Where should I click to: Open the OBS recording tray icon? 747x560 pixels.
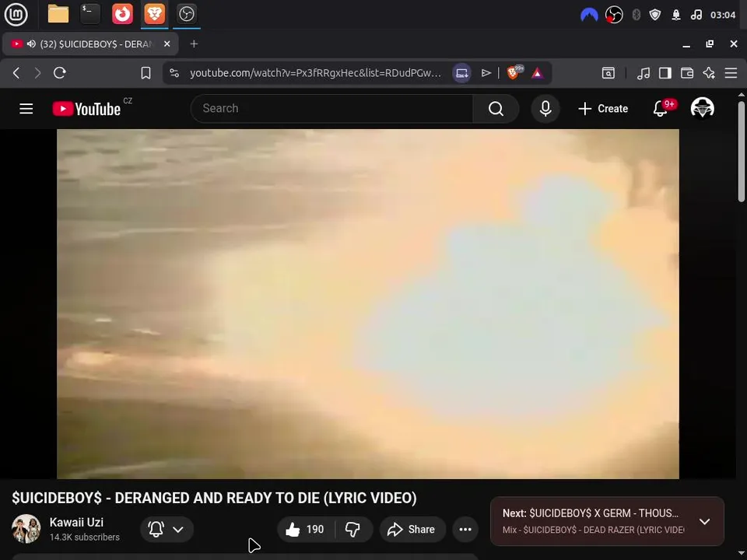614,15
